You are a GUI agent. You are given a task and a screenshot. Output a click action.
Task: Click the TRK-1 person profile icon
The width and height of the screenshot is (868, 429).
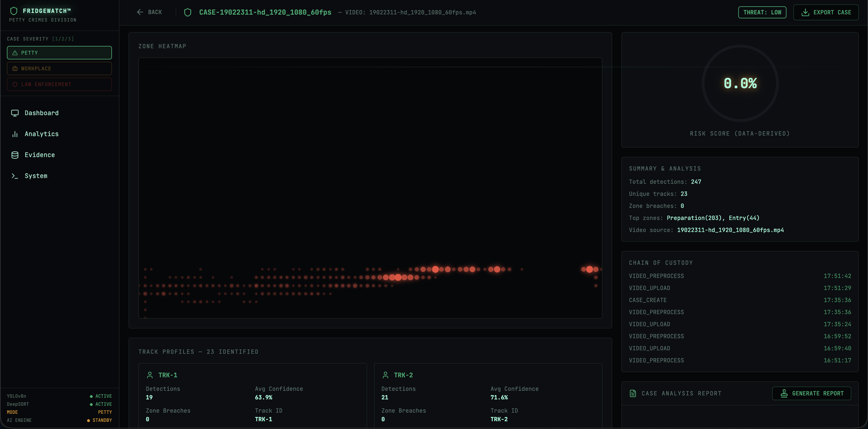pos(150,375)
